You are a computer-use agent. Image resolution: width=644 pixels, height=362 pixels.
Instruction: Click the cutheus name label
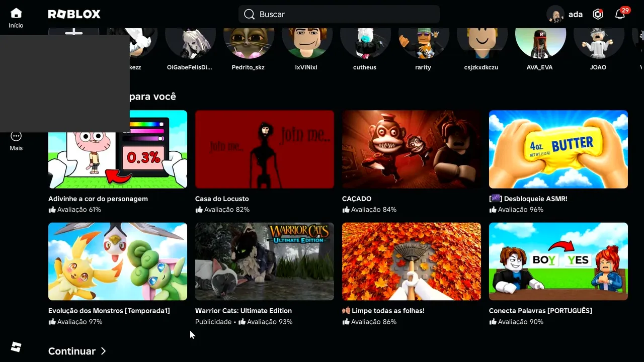click(365, 67)
